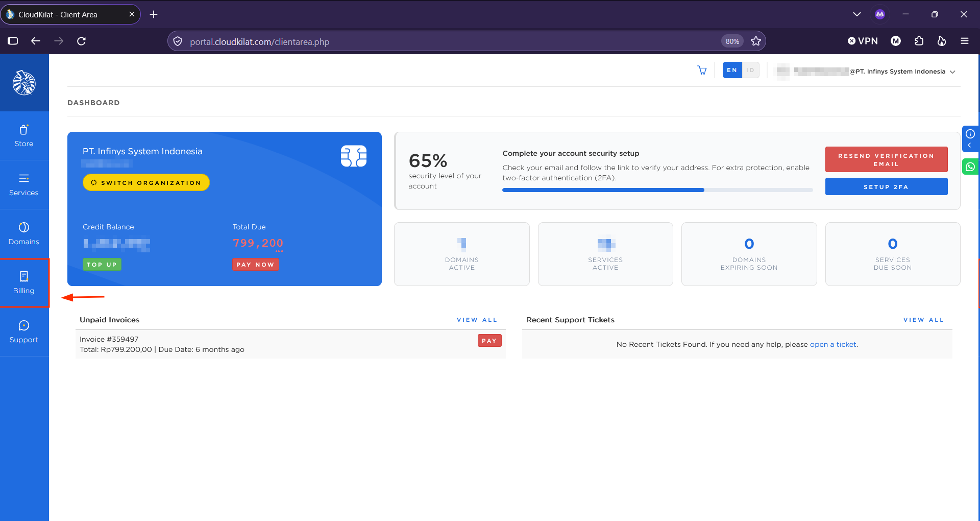Open the browser hamburger menu
Image resolution: width=980 pixels, height=521 pixels.
[x=965, y=41]
